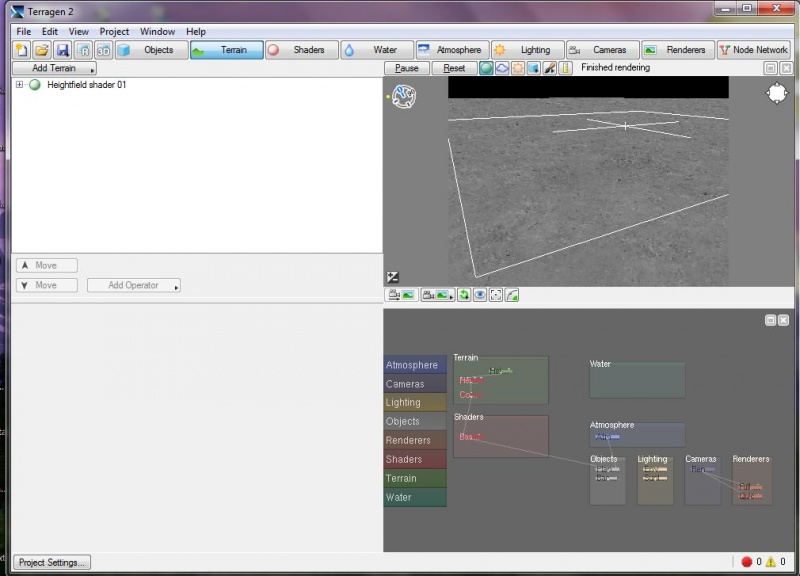The height and width of the screenshot is (576, 800).
Task: Expand the Heightfield shader 01 tree node
Action: 20,85
